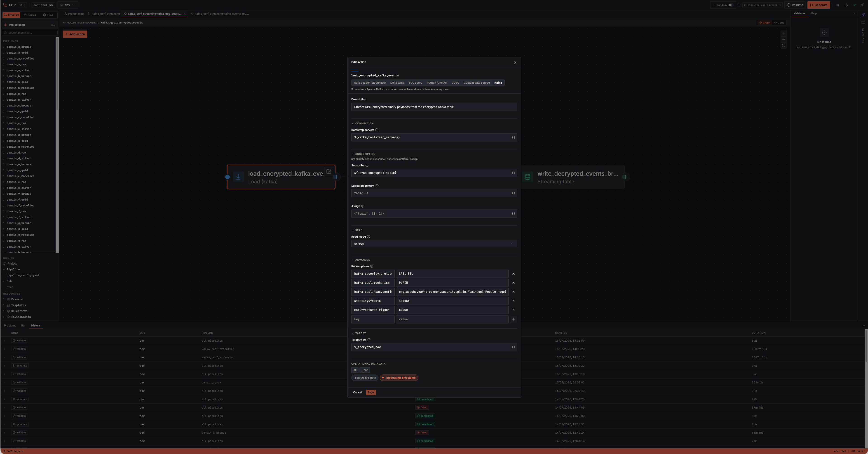Insert variable braces in Bootstrap servers field
Viewport: 868px width, 454px height.
[513, 137]
